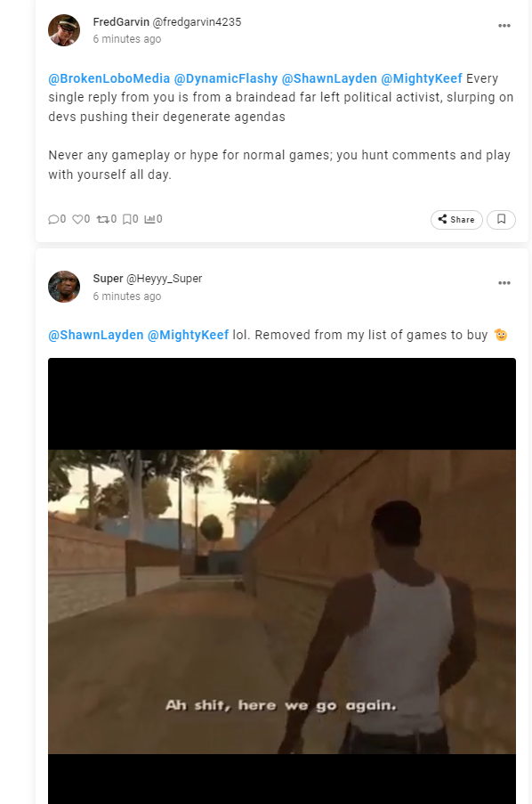This screenshot has width=532, height=804.
Task: Click the reply comment icon on FredGarvin's post
Action: coord(53,219)
